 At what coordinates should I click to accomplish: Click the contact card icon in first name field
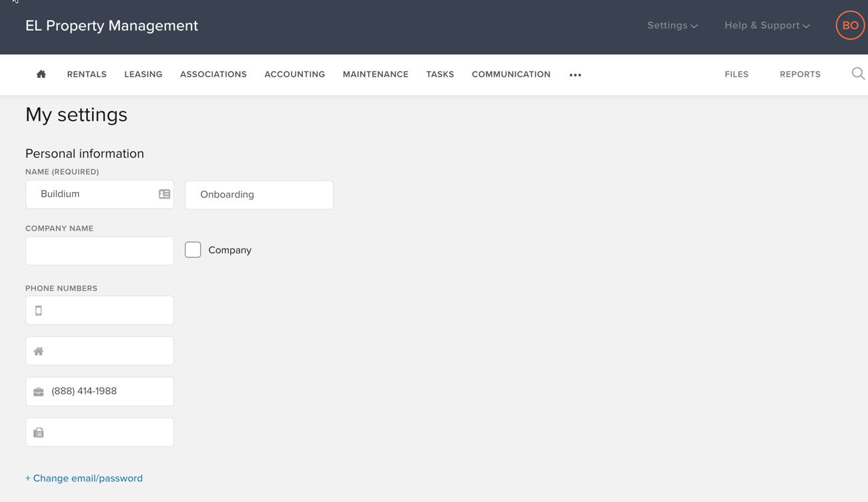pos(164,194)
